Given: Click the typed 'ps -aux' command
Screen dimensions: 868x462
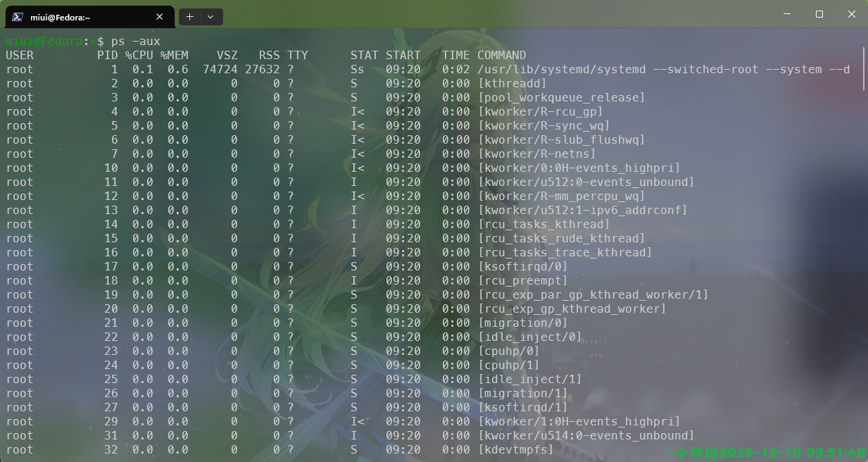Looking at the screenshot, I should click(135, 42).
